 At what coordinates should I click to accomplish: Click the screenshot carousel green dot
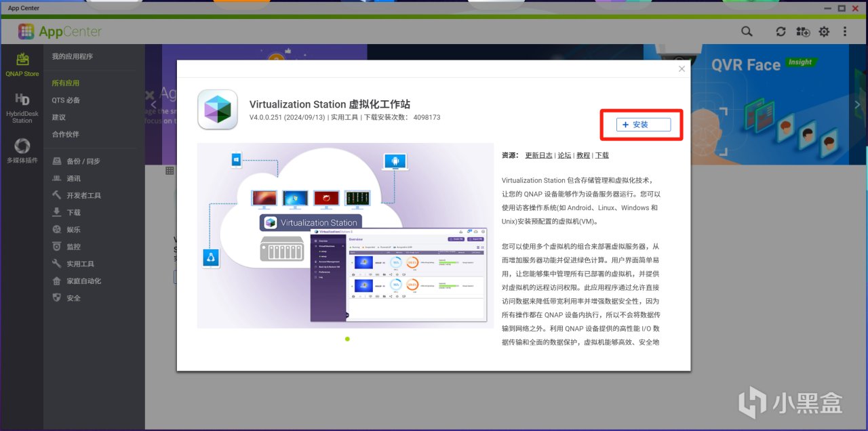click(x=347, y=339)
